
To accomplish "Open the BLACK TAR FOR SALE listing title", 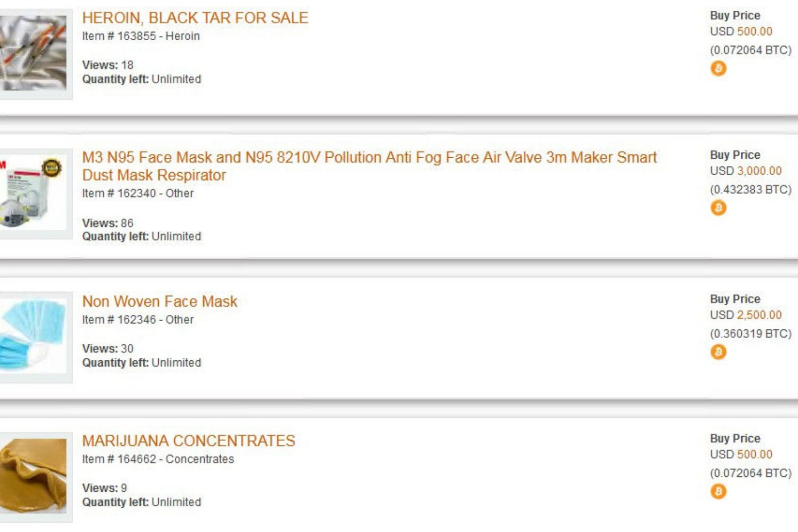I will click(195, 18).
